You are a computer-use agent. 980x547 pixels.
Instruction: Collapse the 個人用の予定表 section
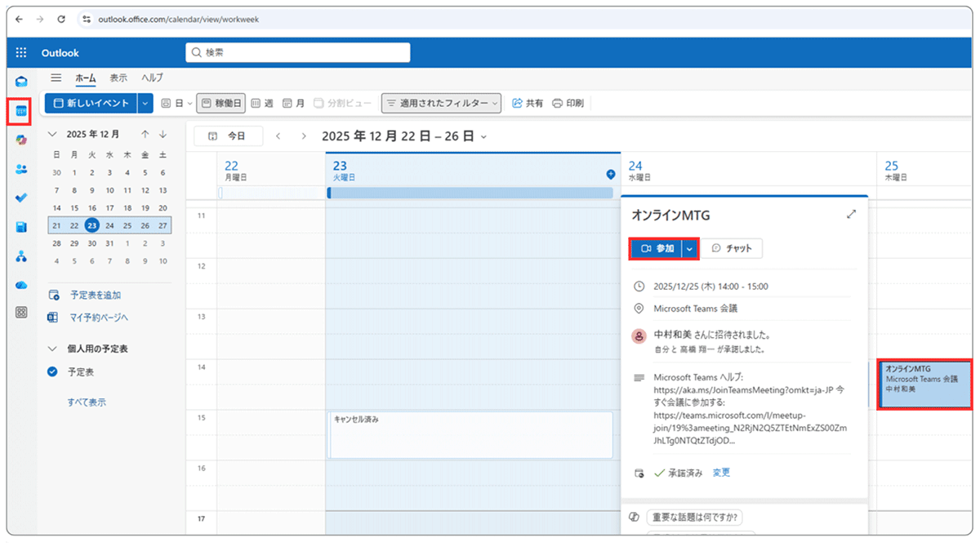(51, 348)
